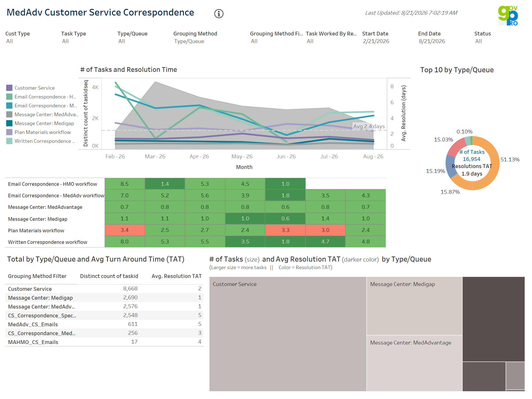Click the 4.3 Email MedAdv workflow cell
The height and width of the screenshot is (399, 532).
click(366, 195)
